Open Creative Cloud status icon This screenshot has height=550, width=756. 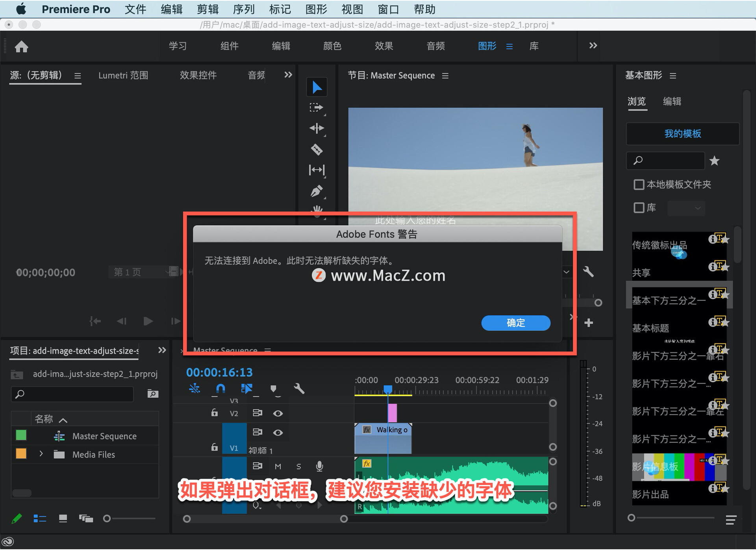tap(8, 542)
